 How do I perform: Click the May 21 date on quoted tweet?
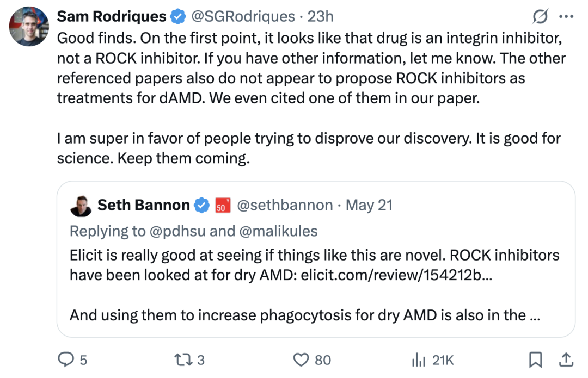coord(369,205)
